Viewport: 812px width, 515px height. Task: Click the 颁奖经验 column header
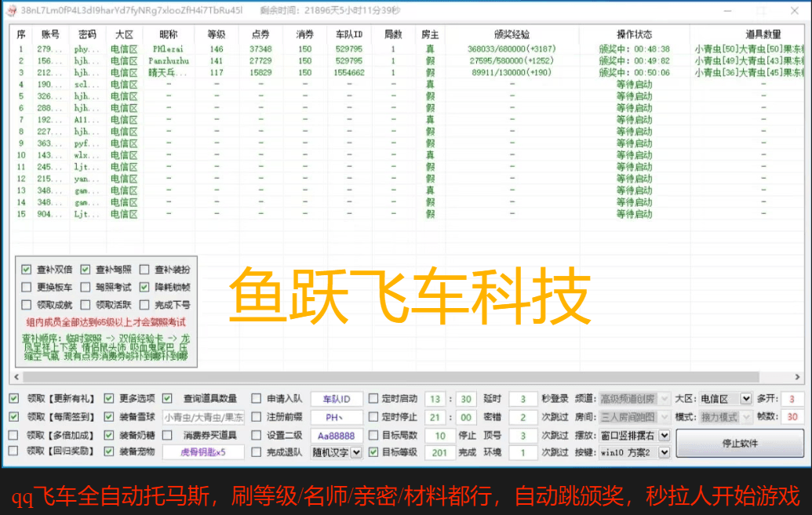click(512, 34)
